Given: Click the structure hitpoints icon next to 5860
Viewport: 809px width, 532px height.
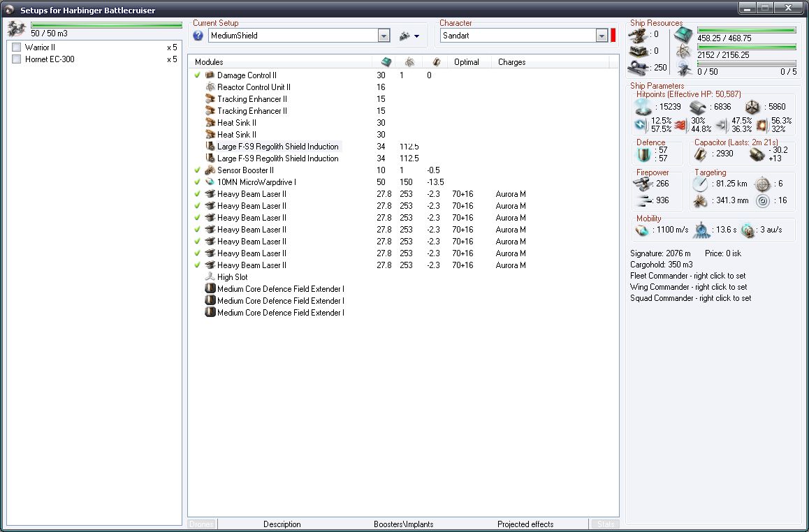Looking at the screenshot, I should (752, 108).
